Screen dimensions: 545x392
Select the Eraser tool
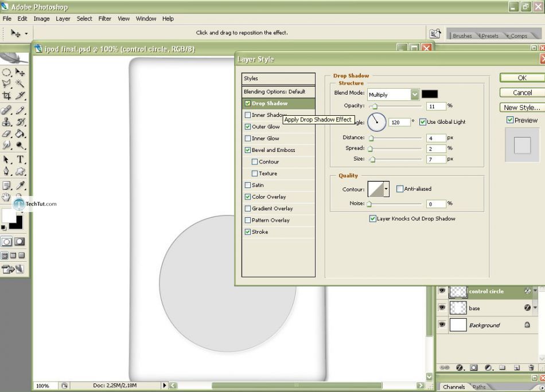pos(6,134)
